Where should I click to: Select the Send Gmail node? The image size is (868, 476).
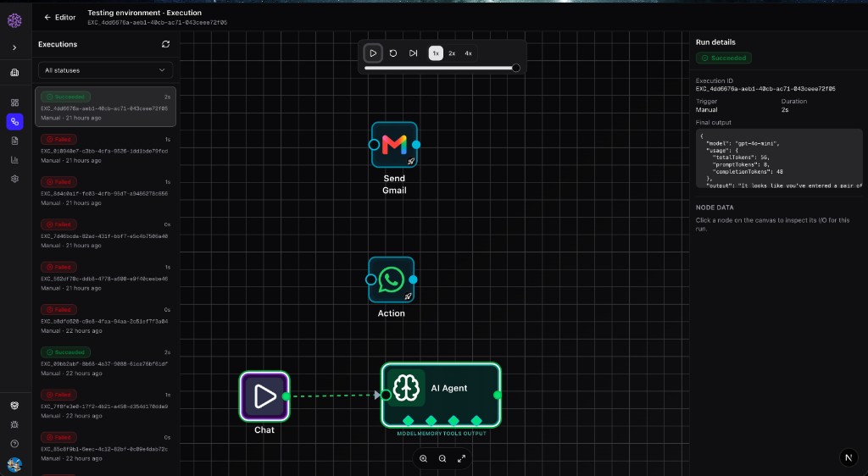click(x=394, y=144)
